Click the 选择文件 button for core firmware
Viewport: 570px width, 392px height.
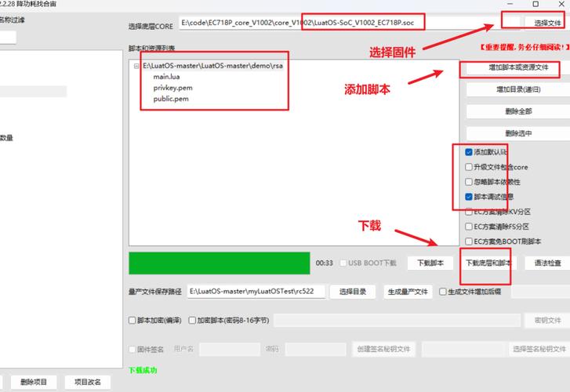[x=547, y=23]
